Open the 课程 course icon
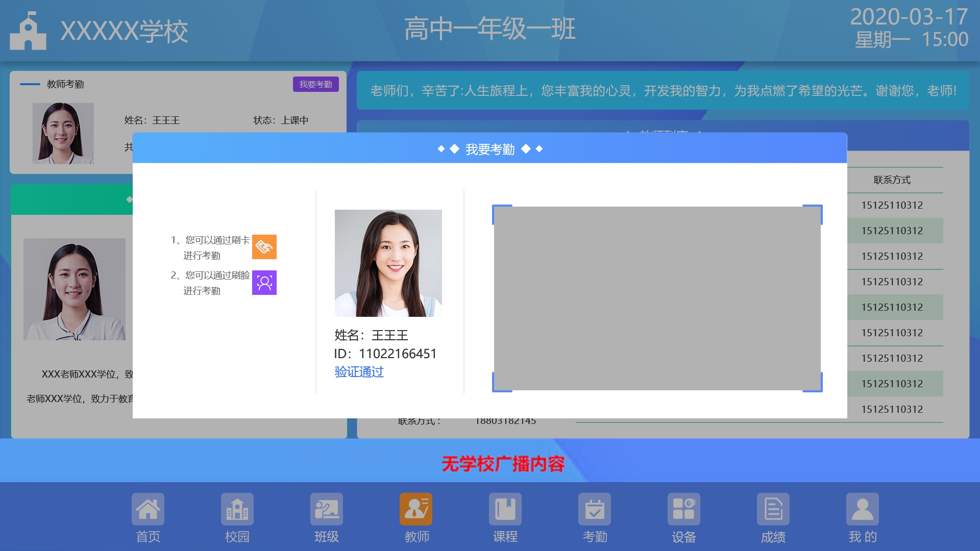Screen dimensions: 980x551 pyautogui.click(x=505, y=509)
